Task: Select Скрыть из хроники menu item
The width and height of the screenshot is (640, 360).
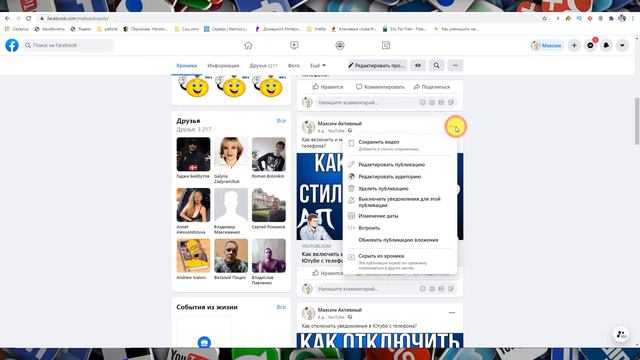Action: [x=400, y=261]
